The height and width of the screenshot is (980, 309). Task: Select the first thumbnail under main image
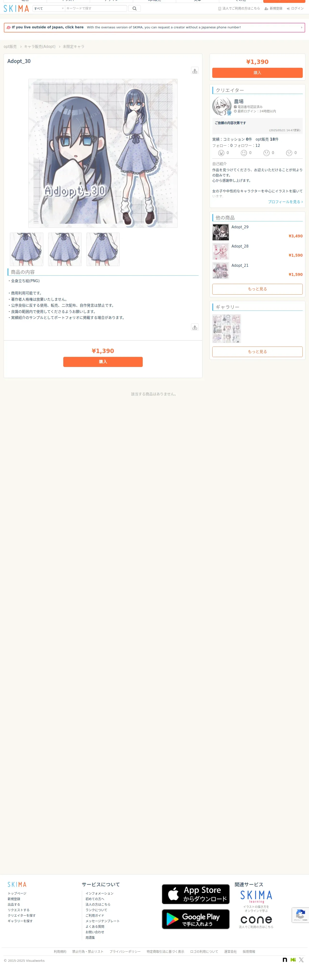(x=27, y=249)
